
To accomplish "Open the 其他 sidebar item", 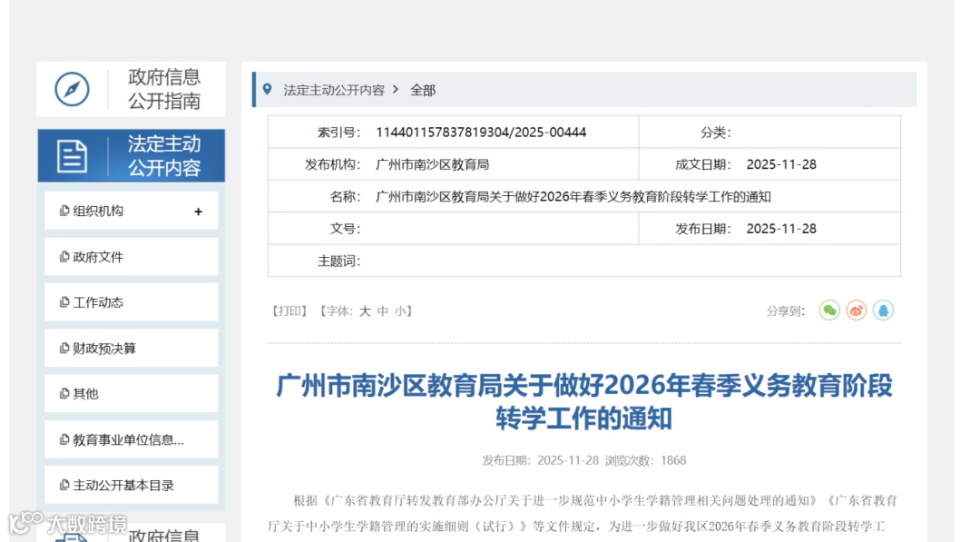I will [132, 394].
